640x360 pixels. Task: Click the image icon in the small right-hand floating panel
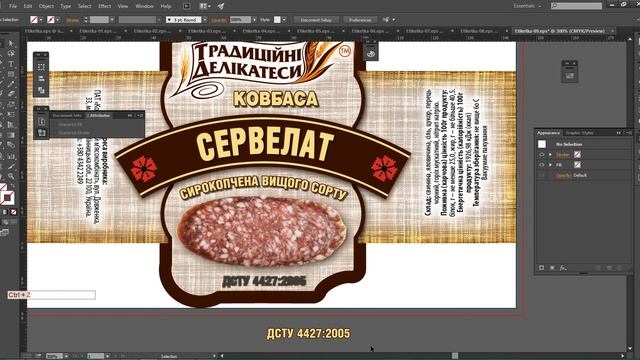569,76
